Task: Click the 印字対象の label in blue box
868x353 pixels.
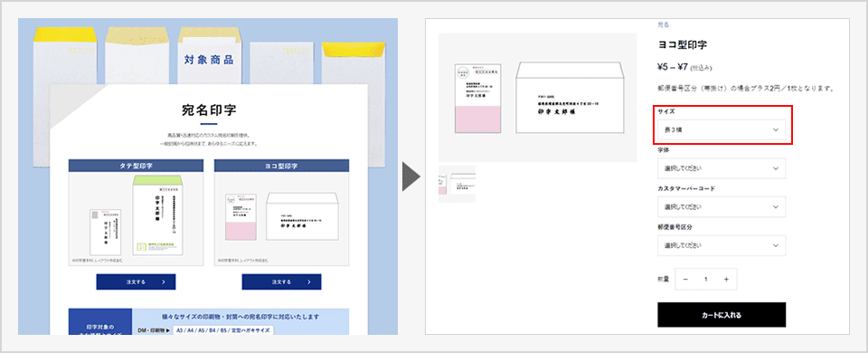Action: point(99,327)
